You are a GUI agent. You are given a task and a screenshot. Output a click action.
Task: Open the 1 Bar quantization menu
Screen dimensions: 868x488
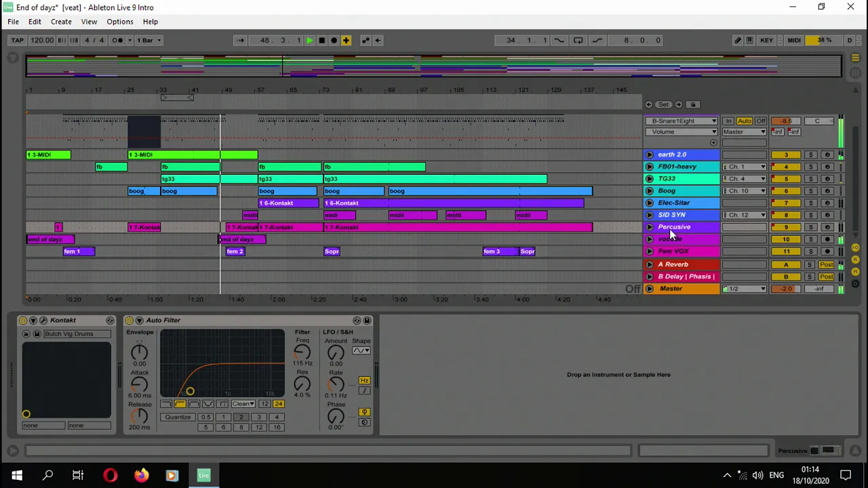[x=149, y=40]
